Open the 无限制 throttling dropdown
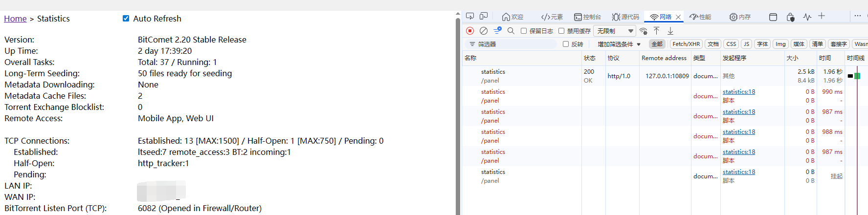The width and height of the screenshot is (868, 215). pyautogui.click(x=615, y=31)
